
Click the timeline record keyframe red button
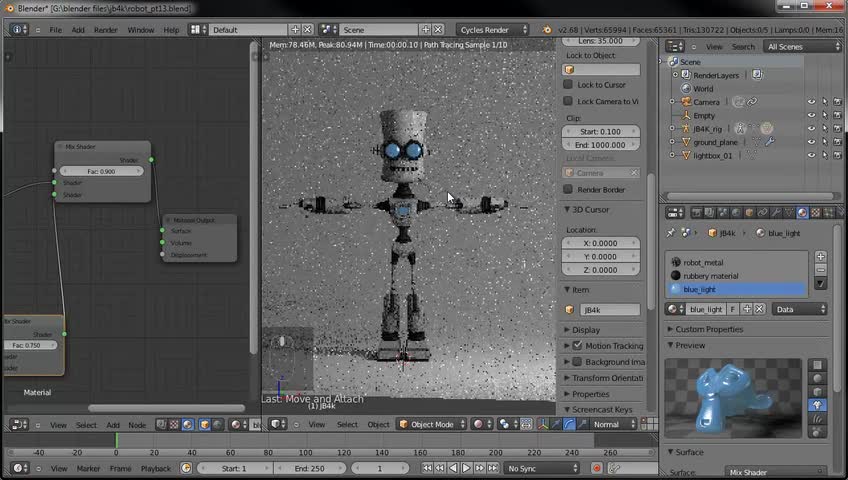point(597,468)
